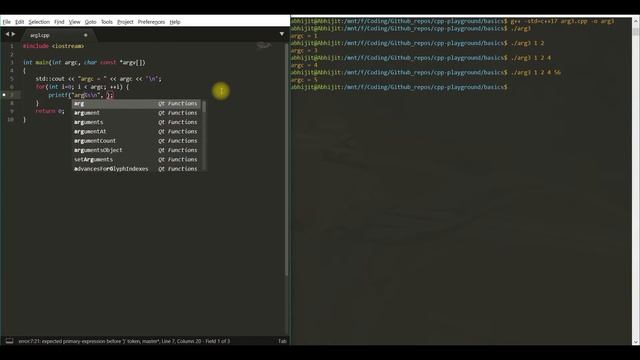Open the tab list dropdown arrow
Screen dimensions: 640x360
[282, 34]
